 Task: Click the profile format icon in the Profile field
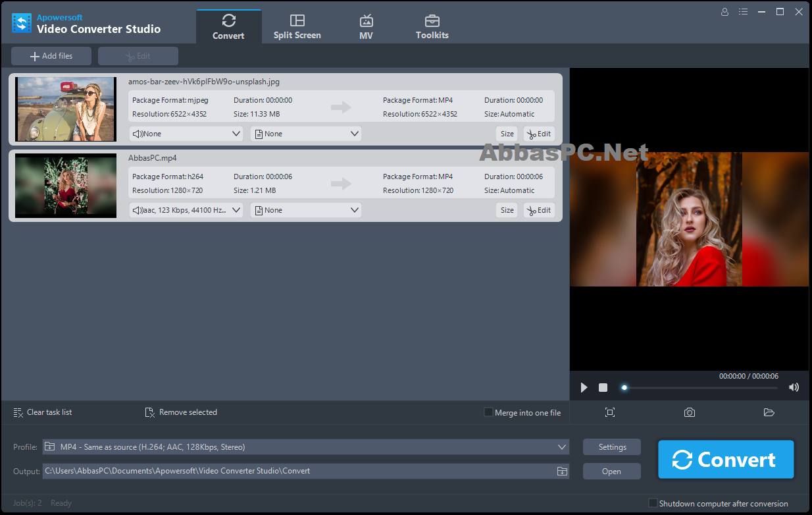(50, 447)
